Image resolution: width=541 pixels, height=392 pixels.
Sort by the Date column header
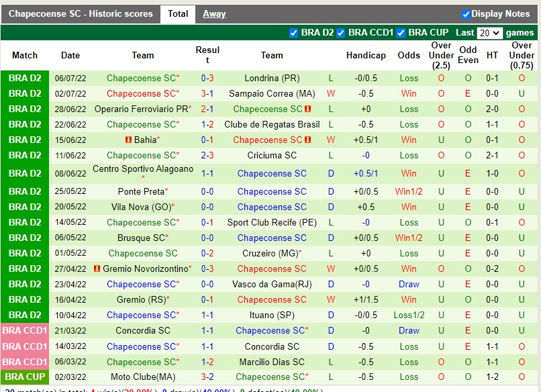pyautogui.click(x=70, y=56)
